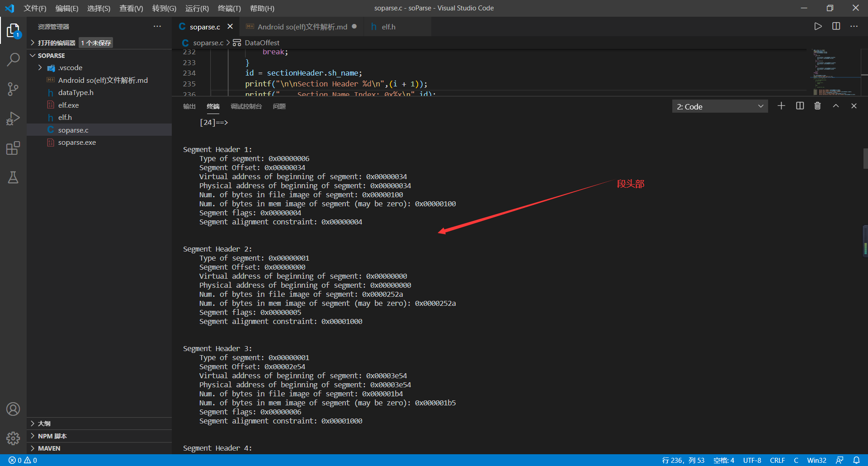Click line and column indicator 行 236, 列 53

(x=683, y=460)
